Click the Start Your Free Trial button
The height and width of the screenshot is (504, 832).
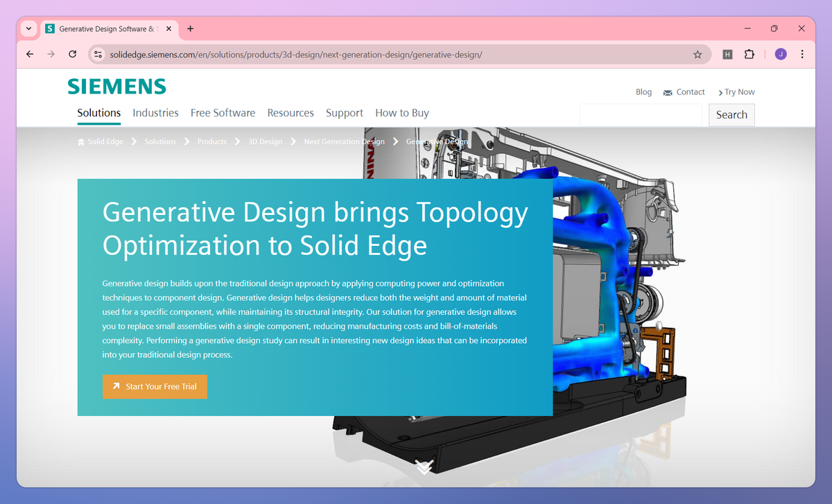click(x=155, y=387)
